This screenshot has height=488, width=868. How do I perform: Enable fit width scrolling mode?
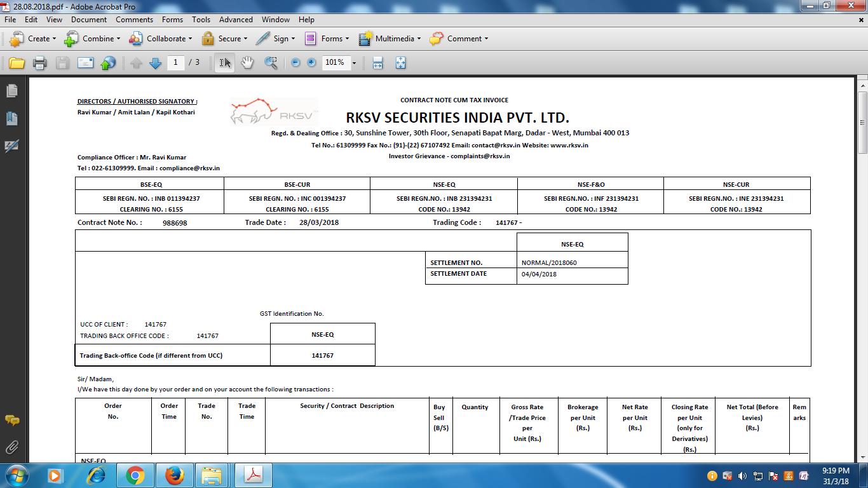coord(377,63)
